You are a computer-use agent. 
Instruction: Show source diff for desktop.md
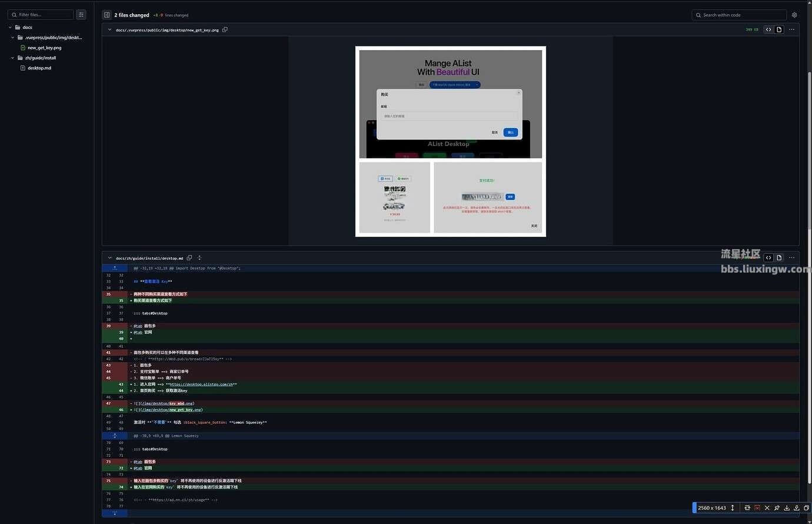point(768,258)
